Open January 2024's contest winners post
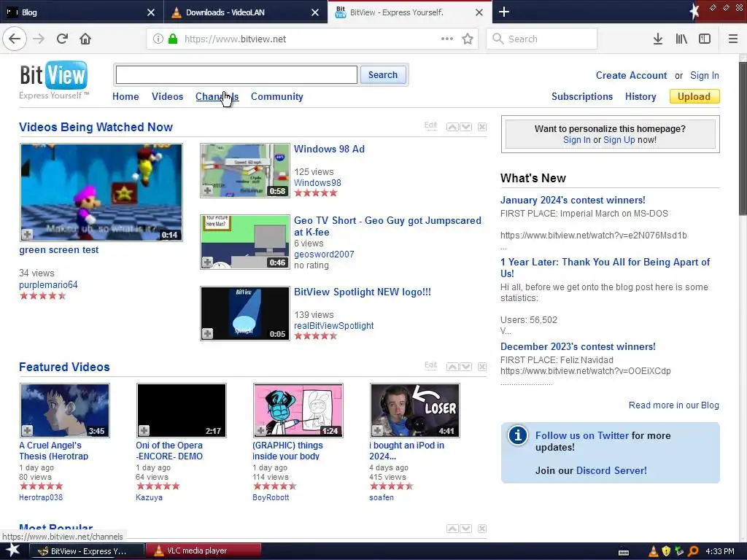This screenshot has width=747, height=560. point(573,200)
